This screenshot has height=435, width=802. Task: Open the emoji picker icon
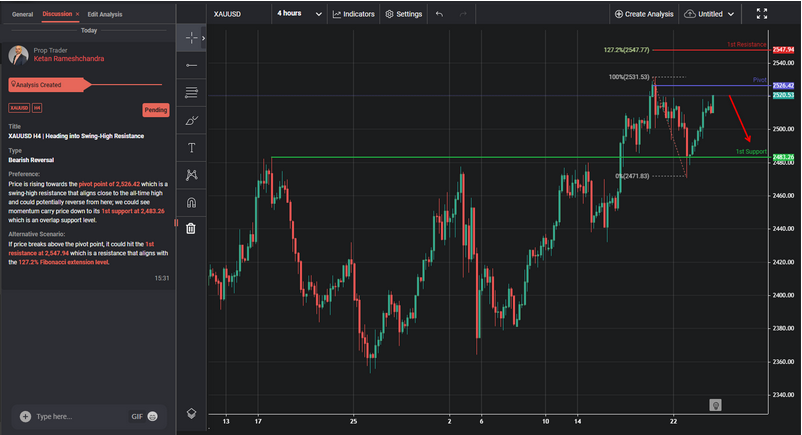point(152,417)
